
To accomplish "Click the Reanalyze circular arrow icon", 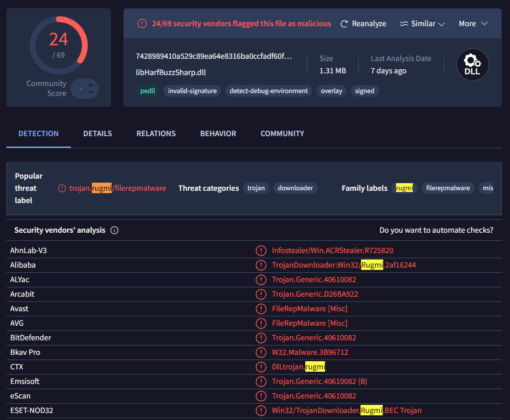I will [344, 24].
